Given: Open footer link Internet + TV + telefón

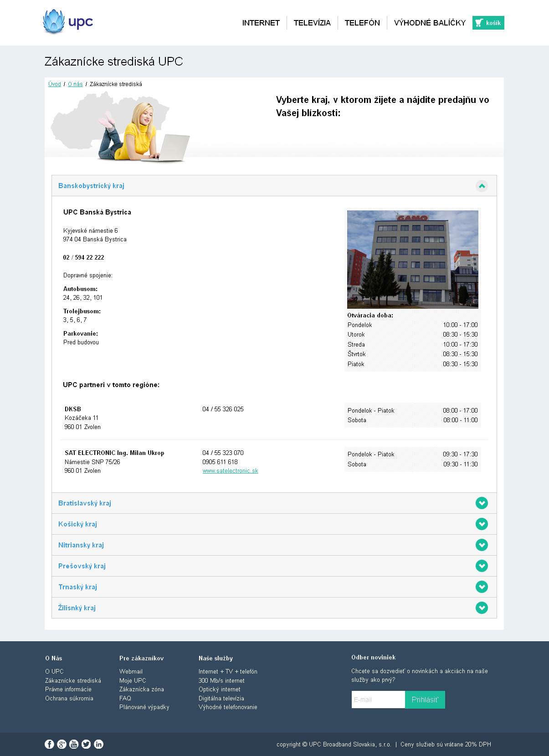Looking at the screenshot, I should coord(228,672).
